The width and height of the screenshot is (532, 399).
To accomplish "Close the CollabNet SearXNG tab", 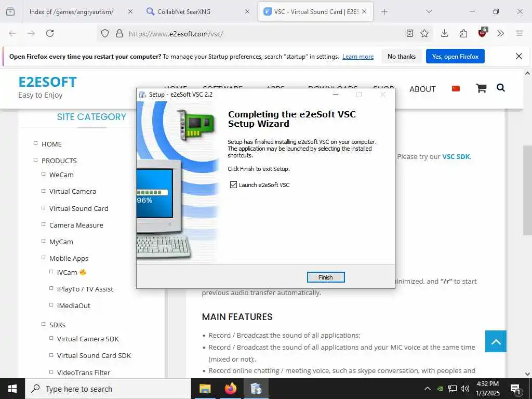I will point(247,11).
